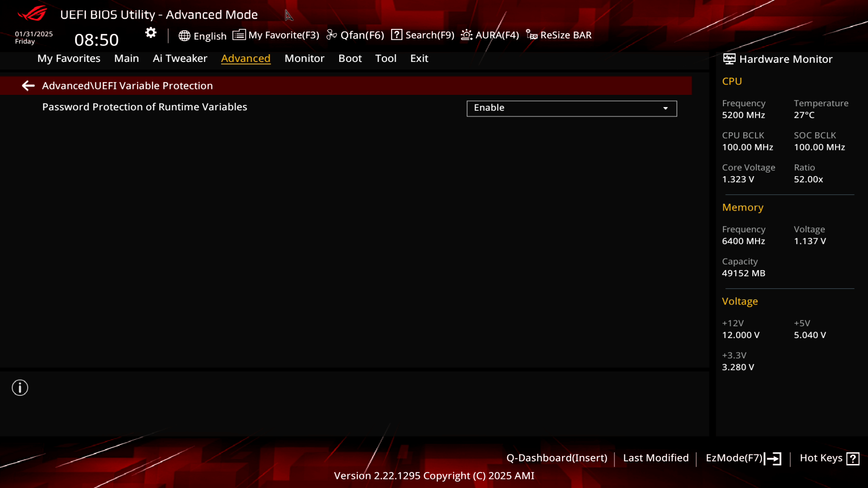The width and height of the screenshot is (868, 488).
Task: Open Q-Dashboard panel
Action: pyautogui.click(x=556, y=458)
